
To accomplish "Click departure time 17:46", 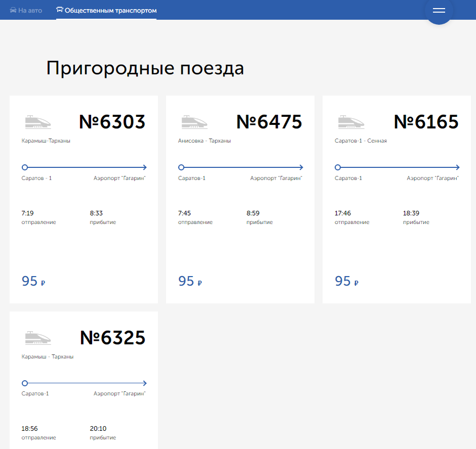I will click(343, 213).
